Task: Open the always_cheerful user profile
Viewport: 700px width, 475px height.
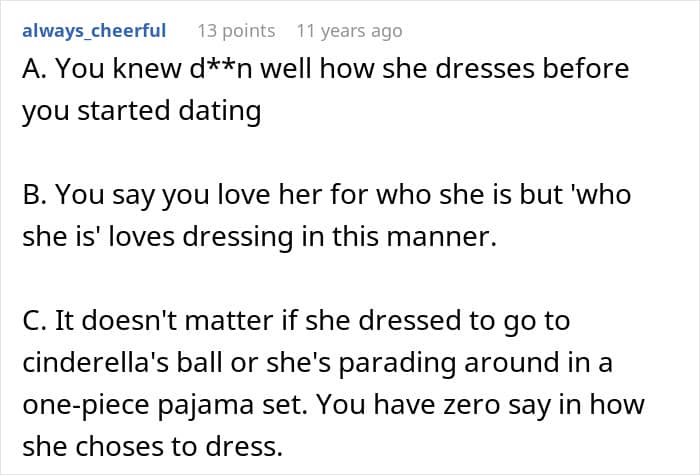Action: tap(94, 31)
